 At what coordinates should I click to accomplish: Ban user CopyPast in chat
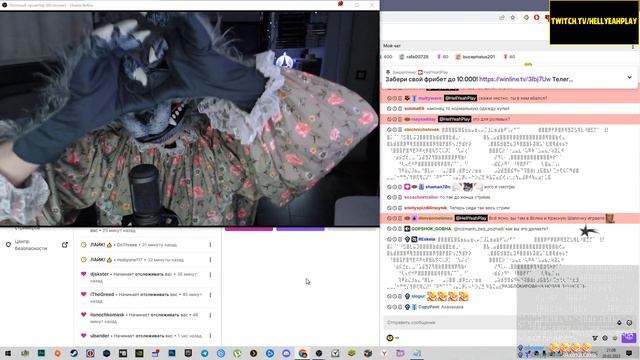click(x=389, y=307)
